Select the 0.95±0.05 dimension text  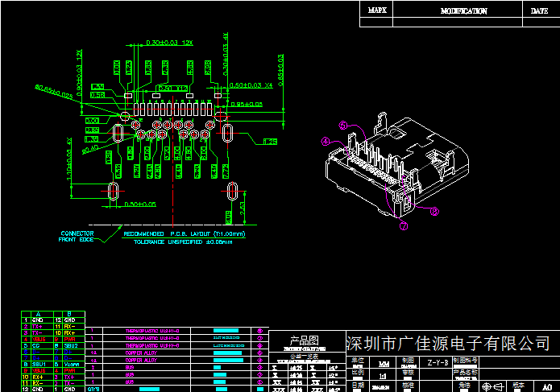[x=247, y=104]
